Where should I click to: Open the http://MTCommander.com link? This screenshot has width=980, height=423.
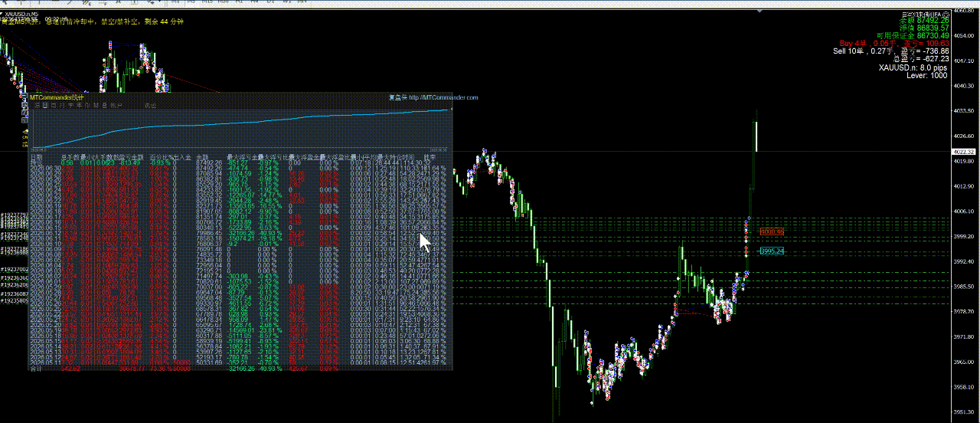[443, 97]
